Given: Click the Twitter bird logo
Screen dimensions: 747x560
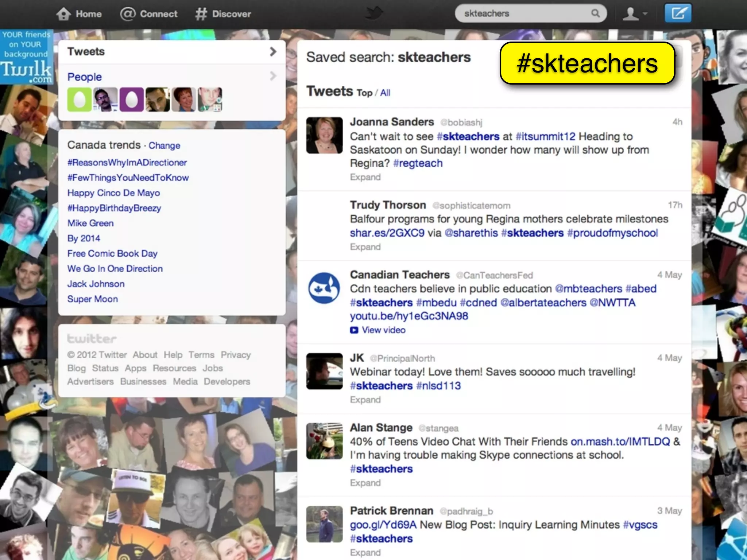Looking at the screenshot, I should pyautogui.click(x=374, y=13).
